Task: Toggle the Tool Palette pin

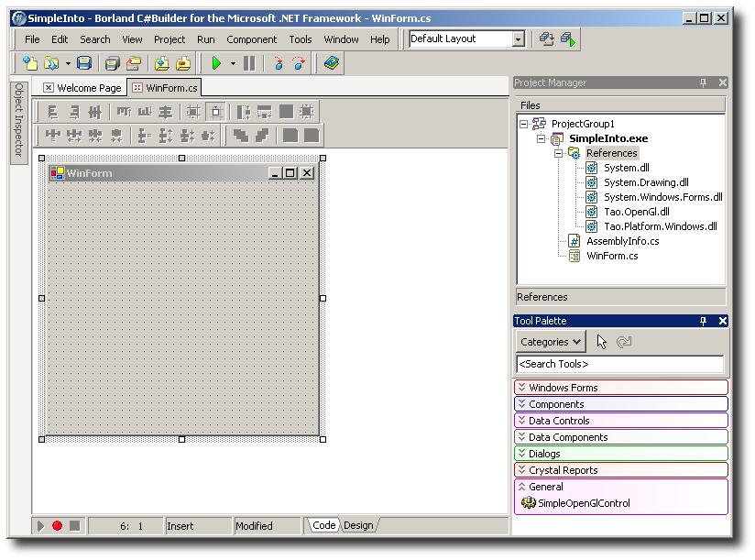Action: coord(703,321)
